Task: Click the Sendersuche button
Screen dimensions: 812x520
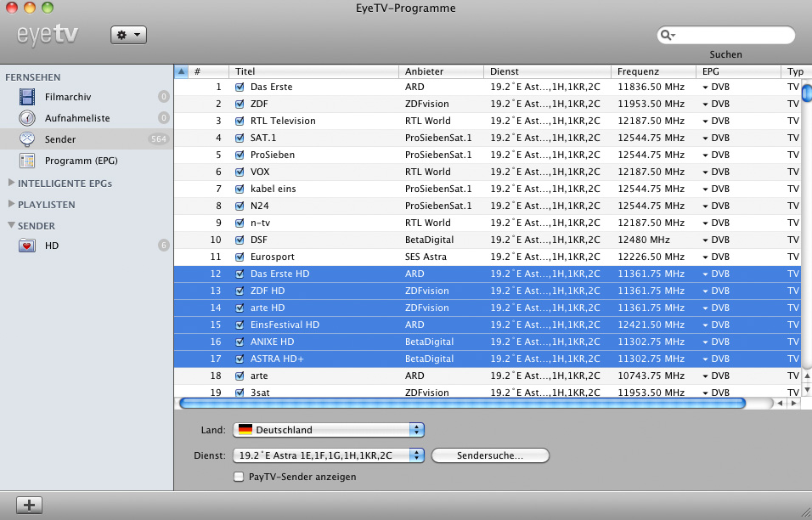Action: click(490, 455)
